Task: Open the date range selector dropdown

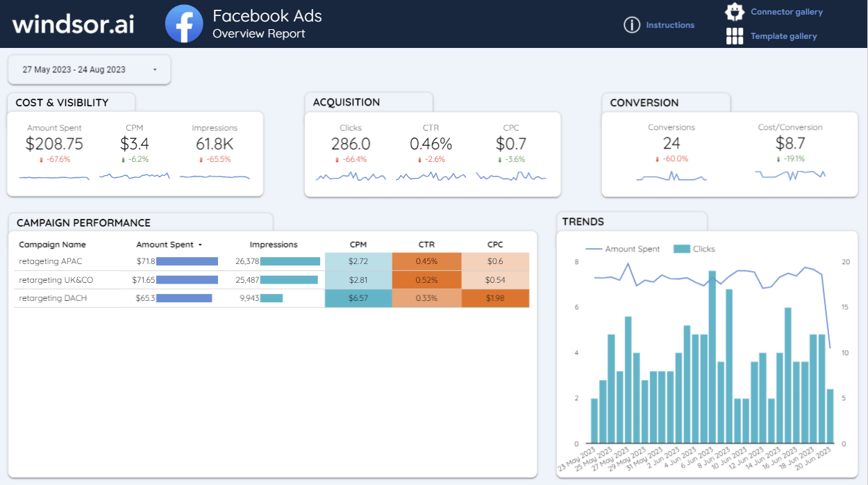Action: pyautogui.click(x=89, y=69)
